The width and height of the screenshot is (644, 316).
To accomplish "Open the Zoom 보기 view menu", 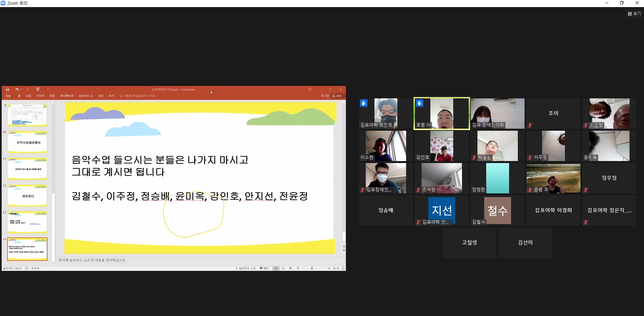I will point(634,14).
